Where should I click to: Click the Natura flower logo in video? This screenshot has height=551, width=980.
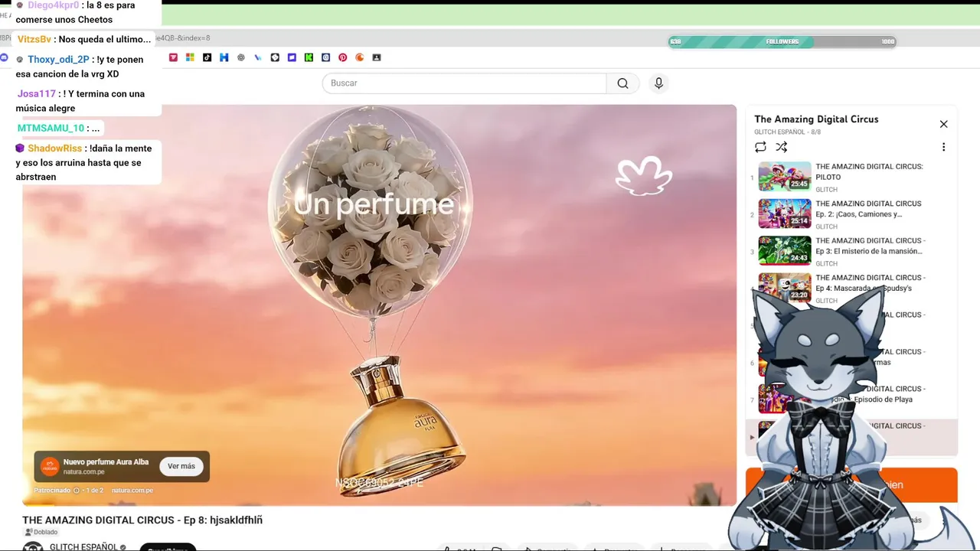click(x=644, y=175)
